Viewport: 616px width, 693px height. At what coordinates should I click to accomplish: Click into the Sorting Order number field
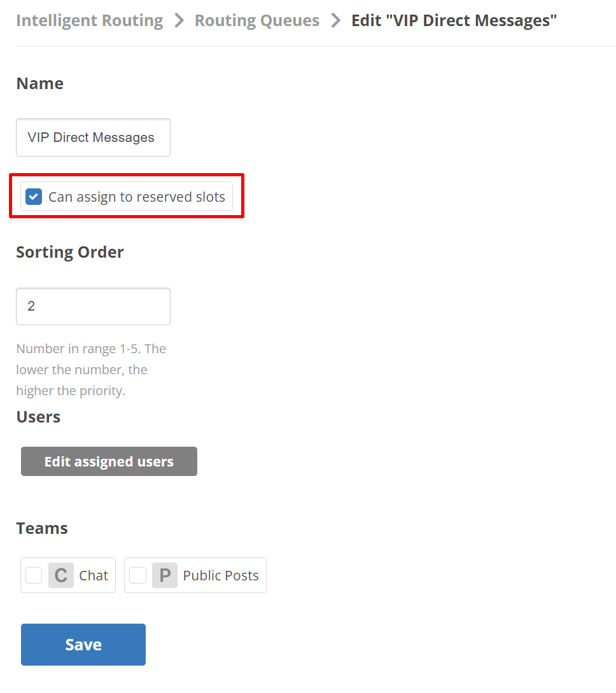coord(94,306)
